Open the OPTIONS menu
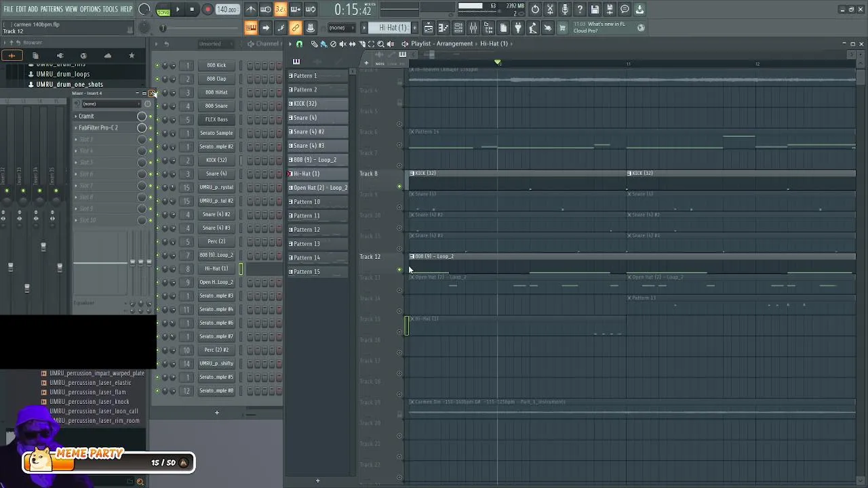This screenshot has width=868, height=488. [90, 9]
